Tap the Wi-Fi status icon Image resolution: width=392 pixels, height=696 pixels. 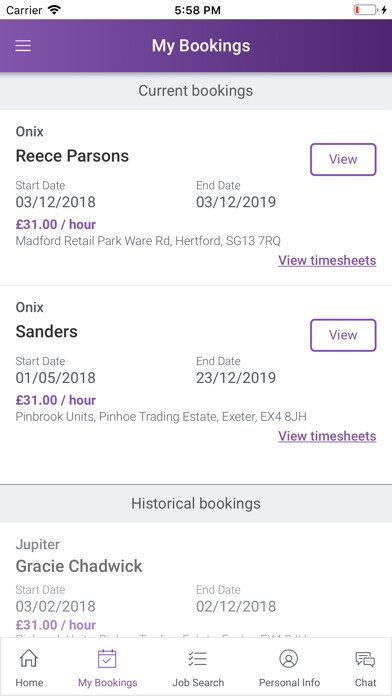[54, 10]
